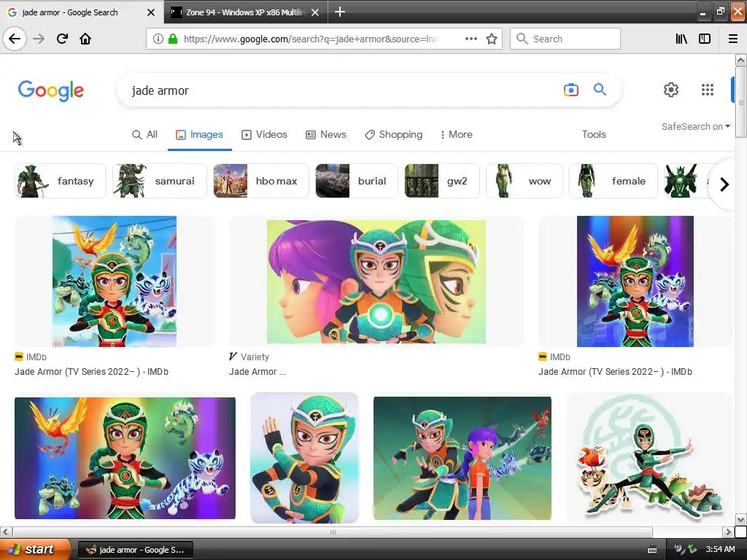Image resolution: width=747 pixels, height=560 pixels.
Task: Open the Variety Jade Armor result link
Action: click(x=258, y=372)
